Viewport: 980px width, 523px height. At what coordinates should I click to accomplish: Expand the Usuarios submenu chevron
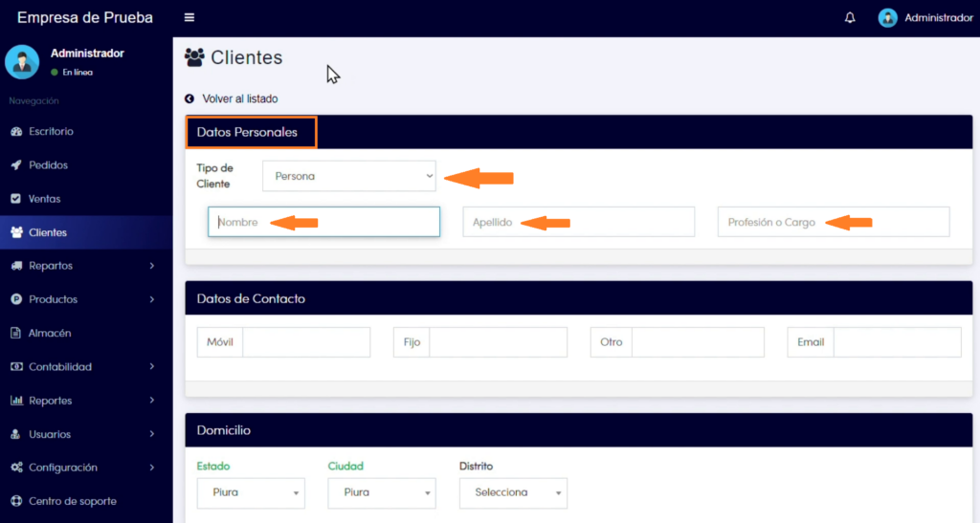point(152,434)
